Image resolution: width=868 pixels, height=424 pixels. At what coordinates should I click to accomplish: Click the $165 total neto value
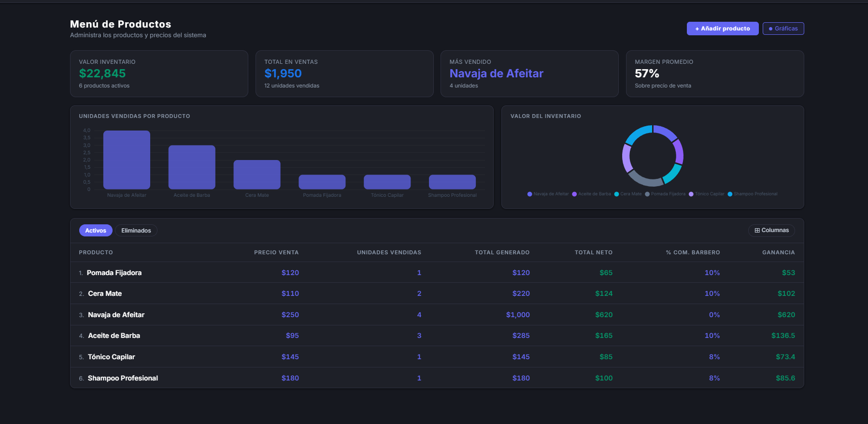[604, 336]
